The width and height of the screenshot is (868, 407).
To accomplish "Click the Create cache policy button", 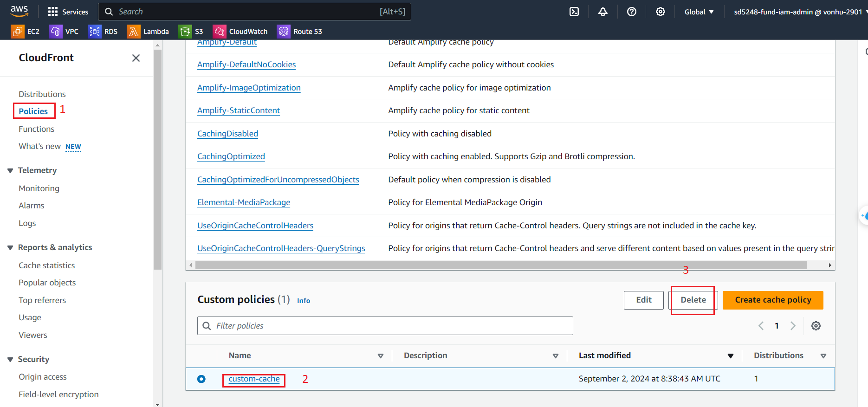I will (772, 300).
